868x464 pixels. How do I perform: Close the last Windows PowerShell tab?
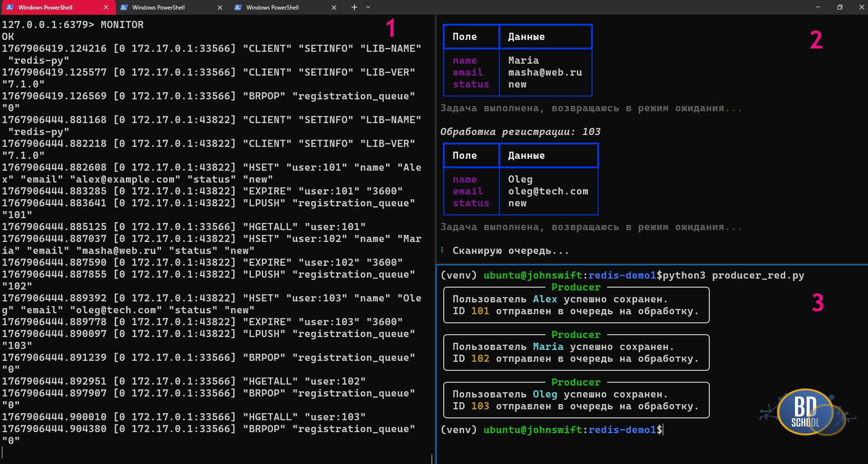point(334,7)
